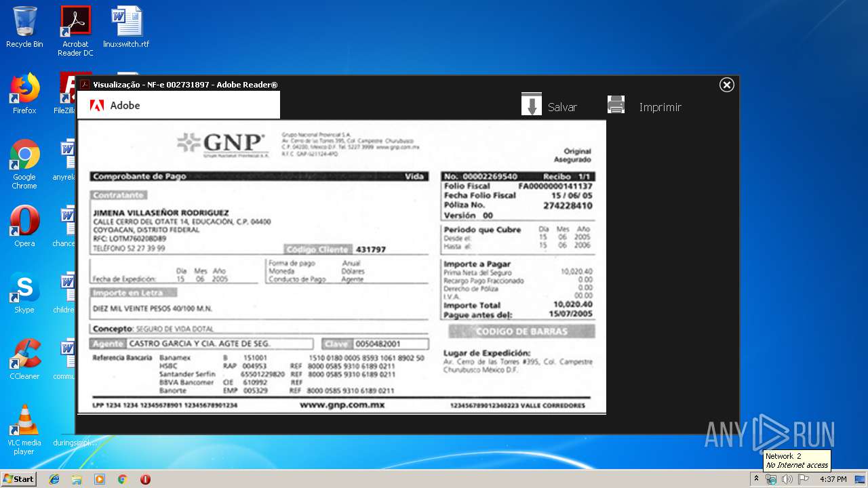Launch the Google Chrome desktop shortcut
This screenshot has width=868, height=488.
click(x=24, y=164)
